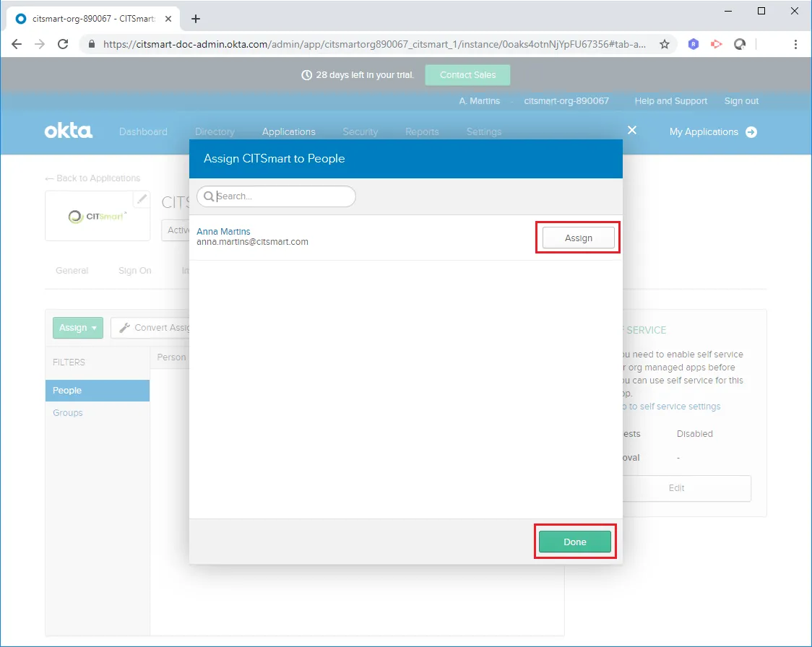This screenshot has height=647, width=812.
Task: Click the CITSmart application logo thumbnail
Action: pos(98,216)
